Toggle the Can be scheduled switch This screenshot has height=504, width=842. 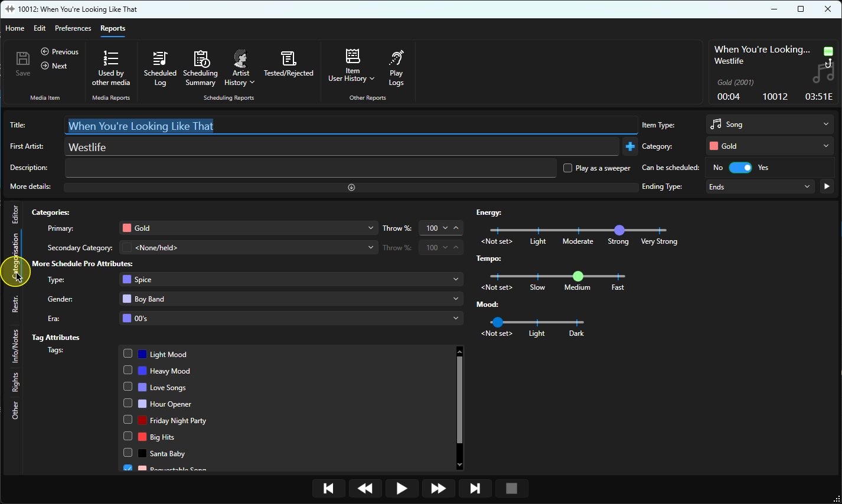(740, 168)
